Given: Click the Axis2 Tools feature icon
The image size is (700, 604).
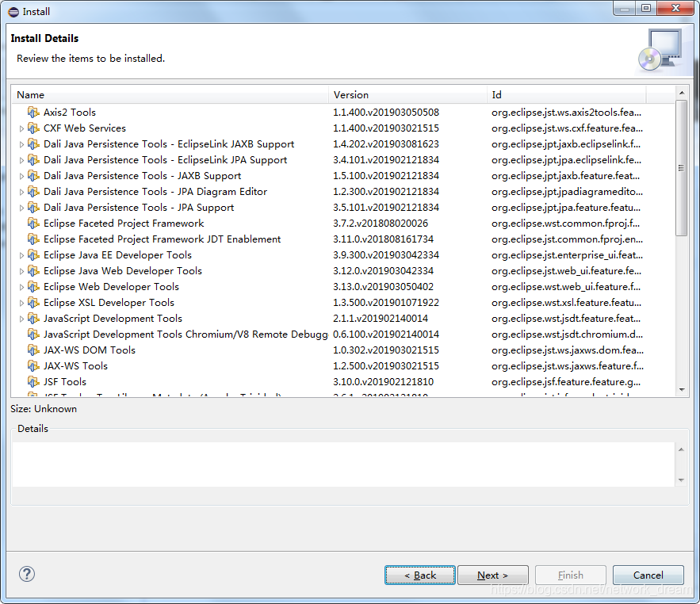Looking at the screenshot, I should point(33,112).
